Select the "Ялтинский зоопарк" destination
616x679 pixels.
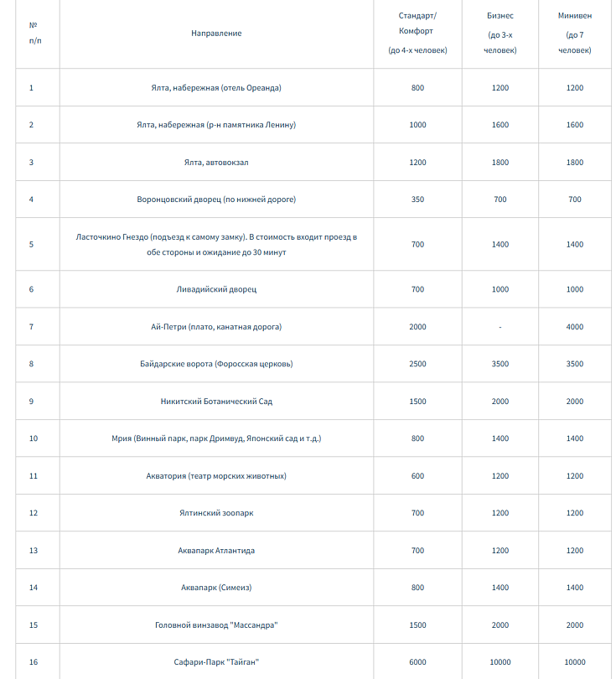(x=216, y=513)
